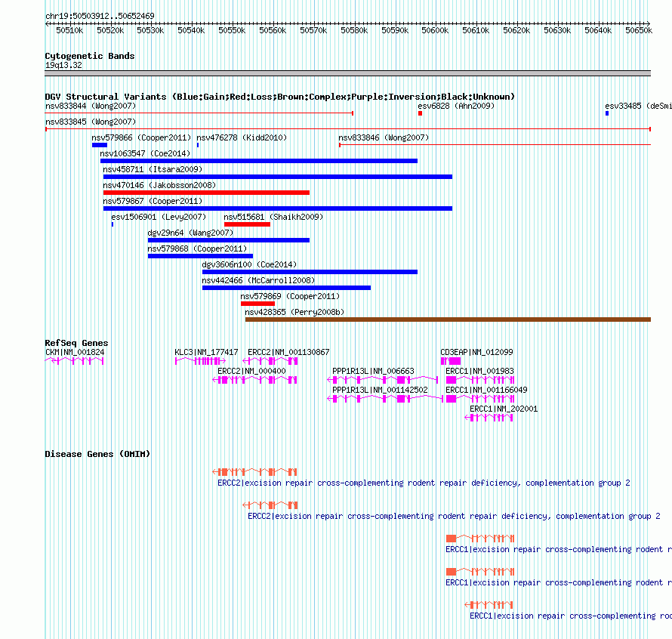Open the nsv515681 (Shaikh2009) label
This screenshot has width=672, height=639.
click(273, 217)
